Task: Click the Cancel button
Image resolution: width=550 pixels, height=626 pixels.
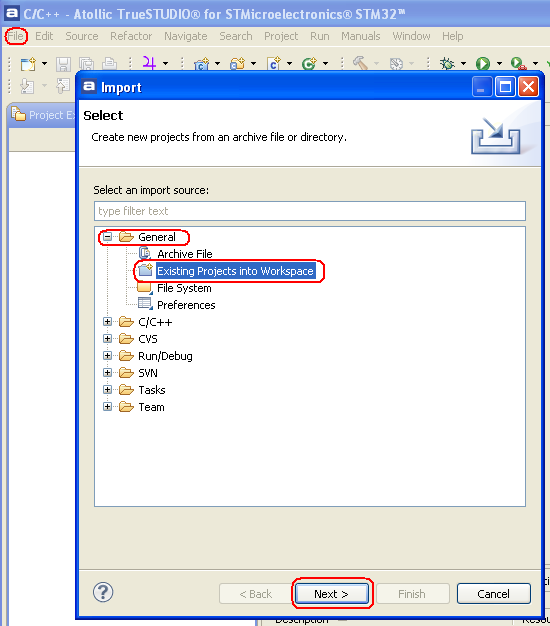Action: click(x=493, y=594)
